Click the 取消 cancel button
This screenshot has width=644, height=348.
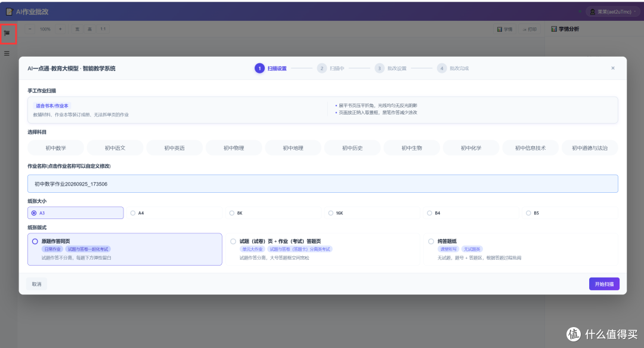tap(36, 284)
